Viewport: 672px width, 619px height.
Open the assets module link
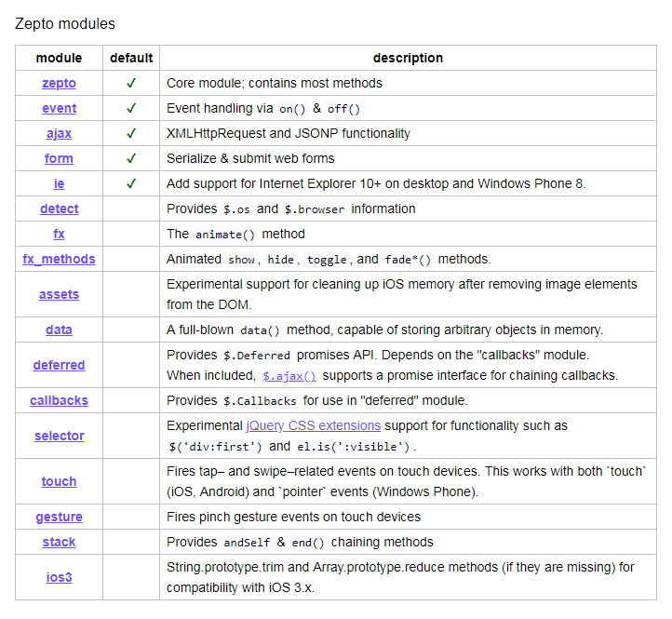59,294
